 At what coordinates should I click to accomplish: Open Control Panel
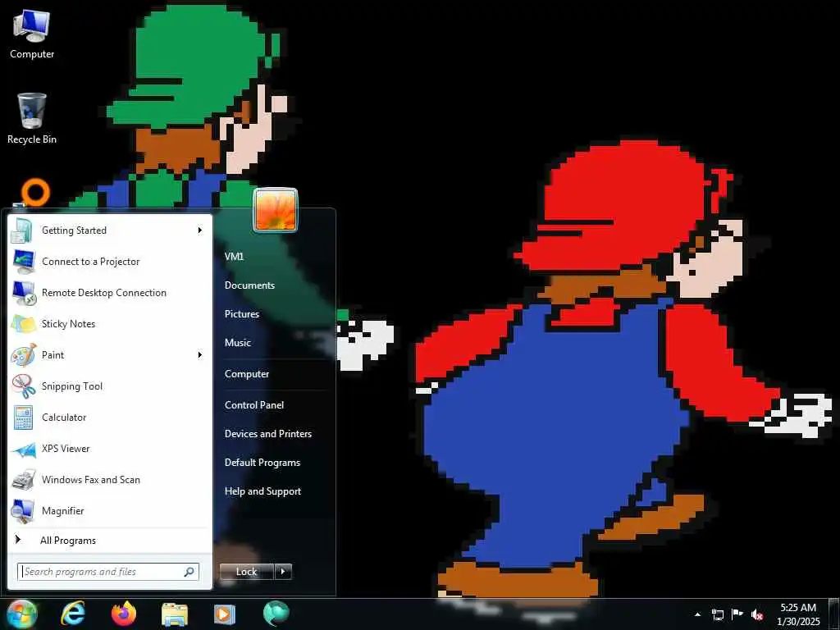pos(254,405)
